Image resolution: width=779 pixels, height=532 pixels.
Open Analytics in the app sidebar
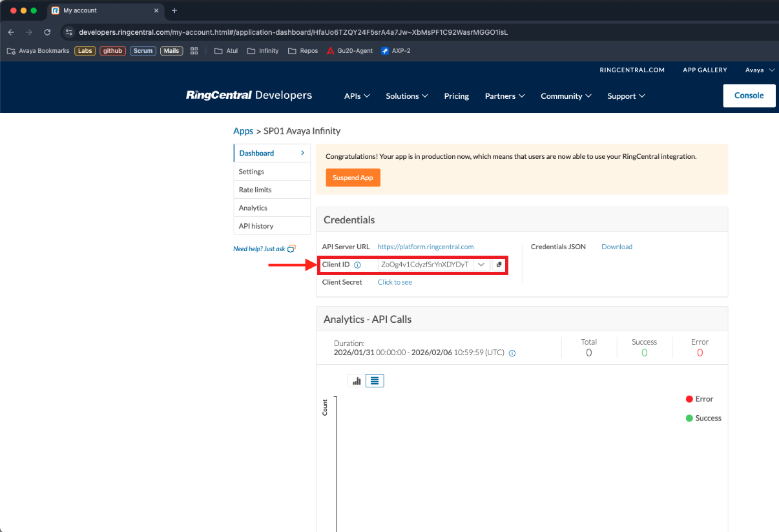pos(272,208)
